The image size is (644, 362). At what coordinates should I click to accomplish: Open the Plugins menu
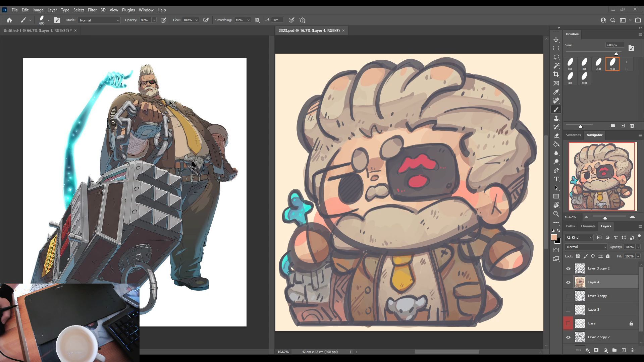point(128,10)
